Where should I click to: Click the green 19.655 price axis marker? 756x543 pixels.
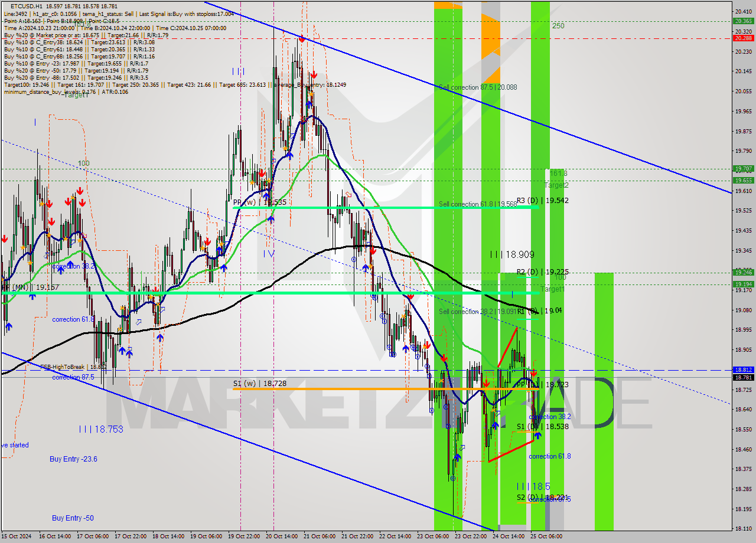(742, 180)
